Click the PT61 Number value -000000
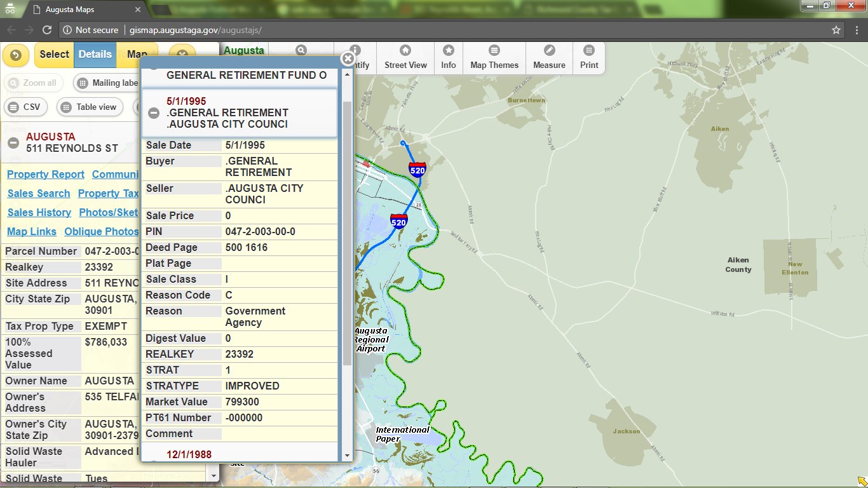 pyautogui.click(x=244, y=417)
